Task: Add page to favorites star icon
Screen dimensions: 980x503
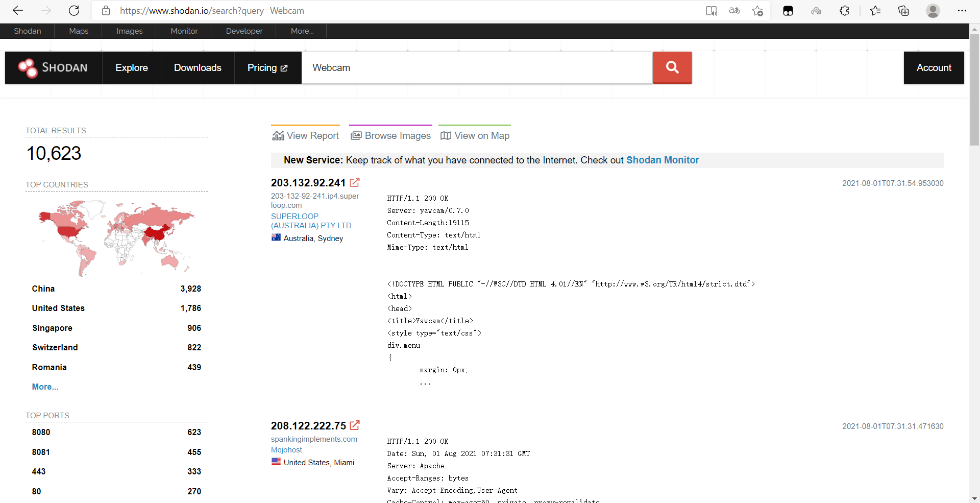Action: [757, 11]
